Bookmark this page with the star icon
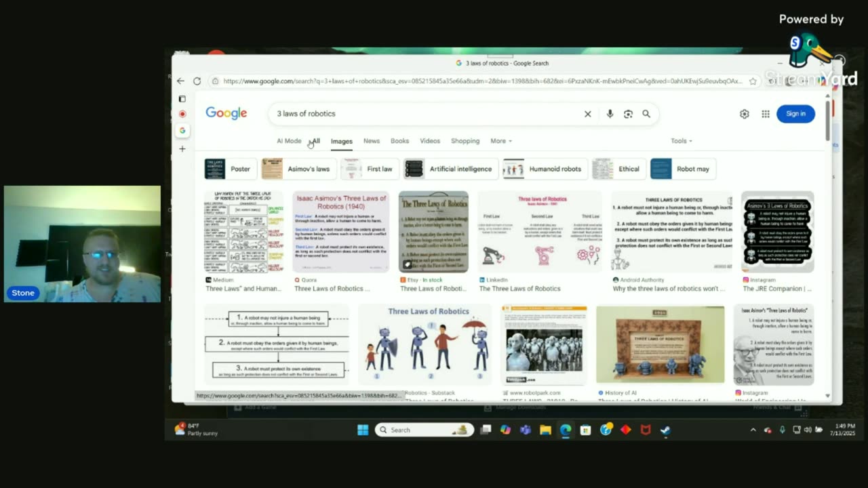This screenshot has width=868, height=488. click(x=753, y=81)
